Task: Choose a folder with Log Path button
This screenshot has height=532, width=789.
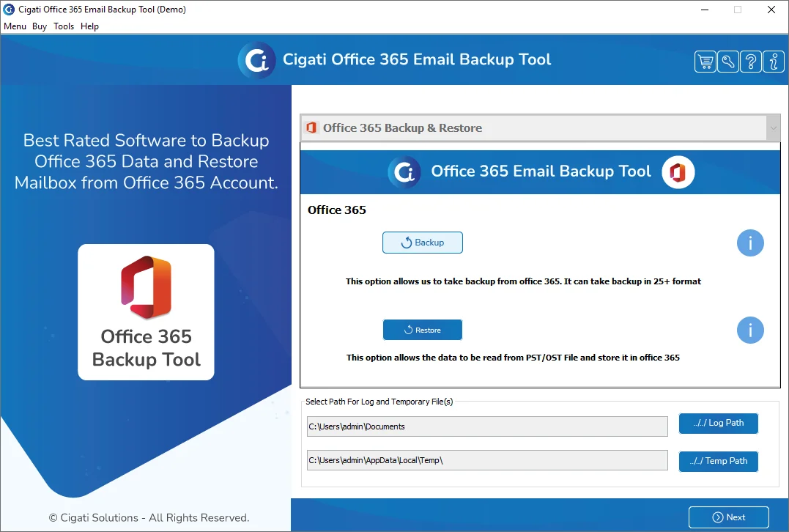Action: 719,424
